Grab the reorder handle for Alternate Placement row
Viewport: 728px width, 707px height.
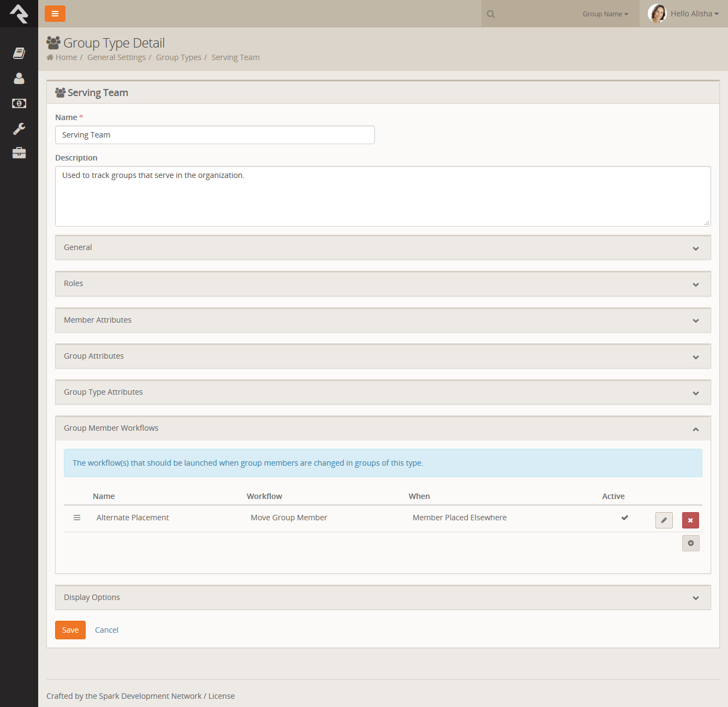pyautogui.click(x=77, y=518)
